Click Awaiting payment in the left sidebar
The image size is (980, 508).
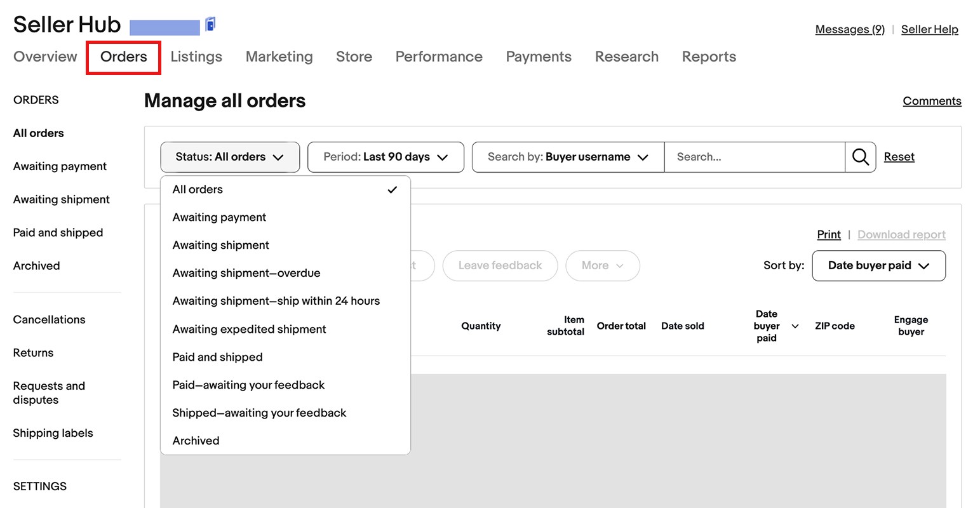coord(60,166)
